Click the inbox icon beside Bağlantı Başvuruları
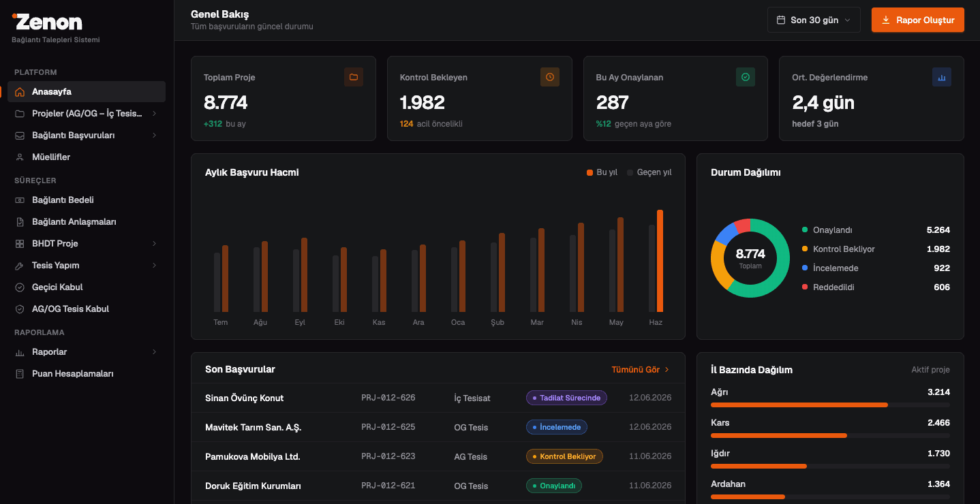 [x=20, y=136]
